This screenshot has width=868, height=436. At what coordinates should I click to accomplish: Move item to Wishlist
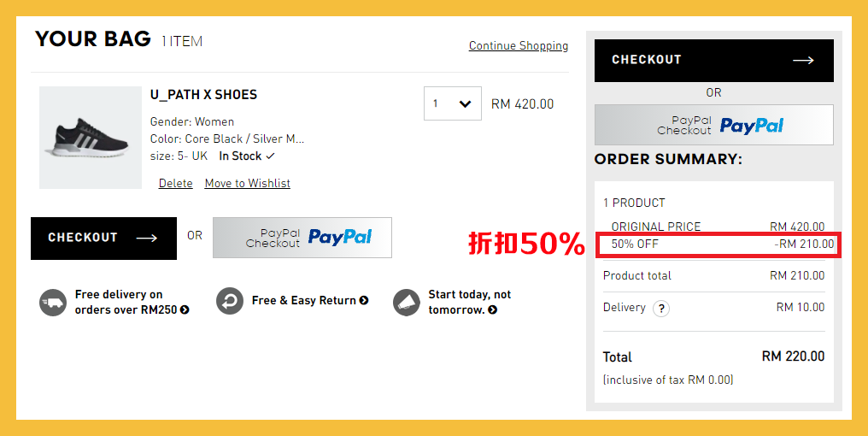[247, 184]
